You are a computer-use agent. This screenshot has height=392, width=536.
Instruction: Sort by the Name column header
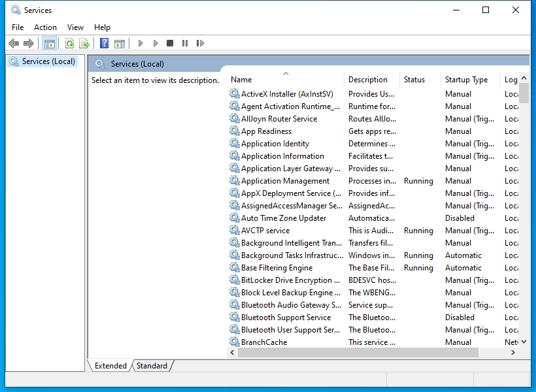point(286,80)
